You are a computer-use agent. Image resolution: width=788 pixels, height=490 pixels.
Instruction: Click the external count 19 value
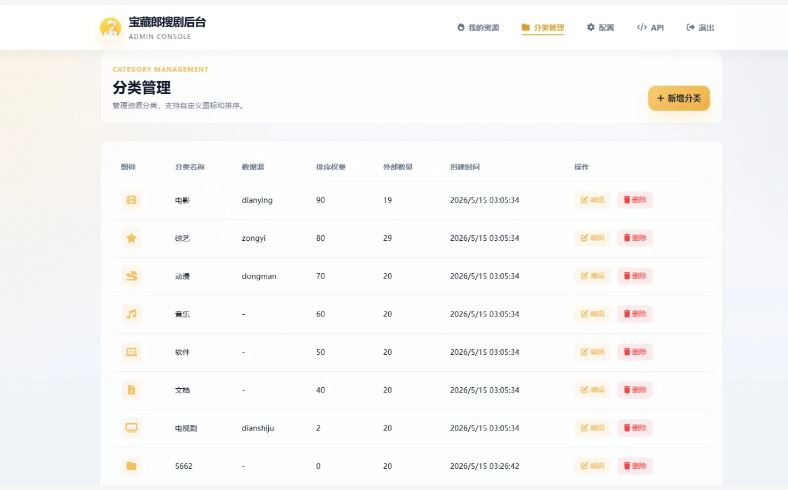click(x=387, y=200)
